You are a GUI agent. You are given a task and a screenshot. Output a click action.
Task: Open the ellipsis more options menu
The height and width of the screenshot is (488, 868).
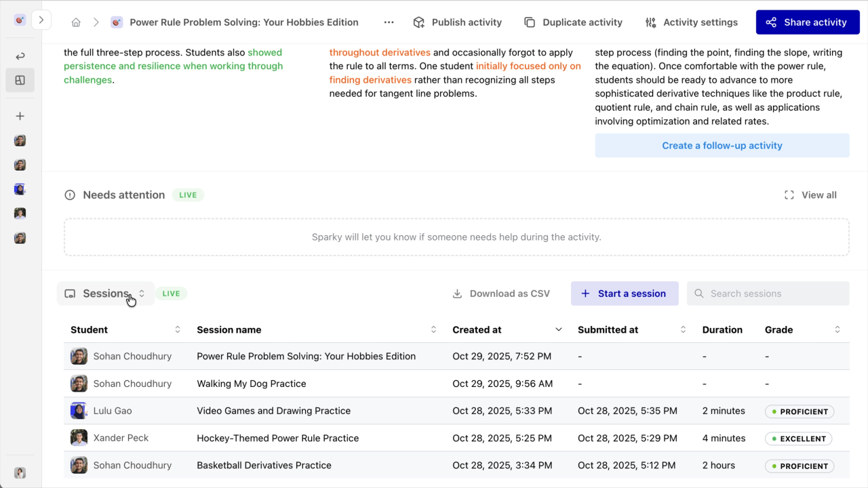[389, 22]
